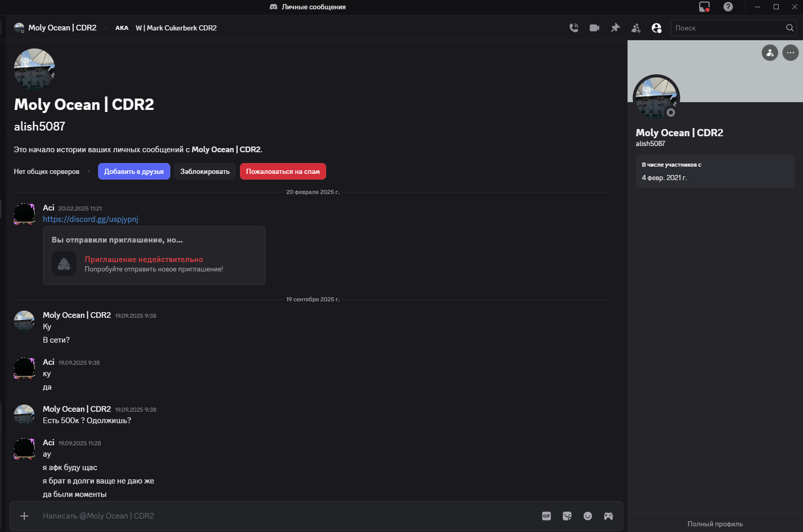Click Moly Ocean name in the top bar

[62, 28]
